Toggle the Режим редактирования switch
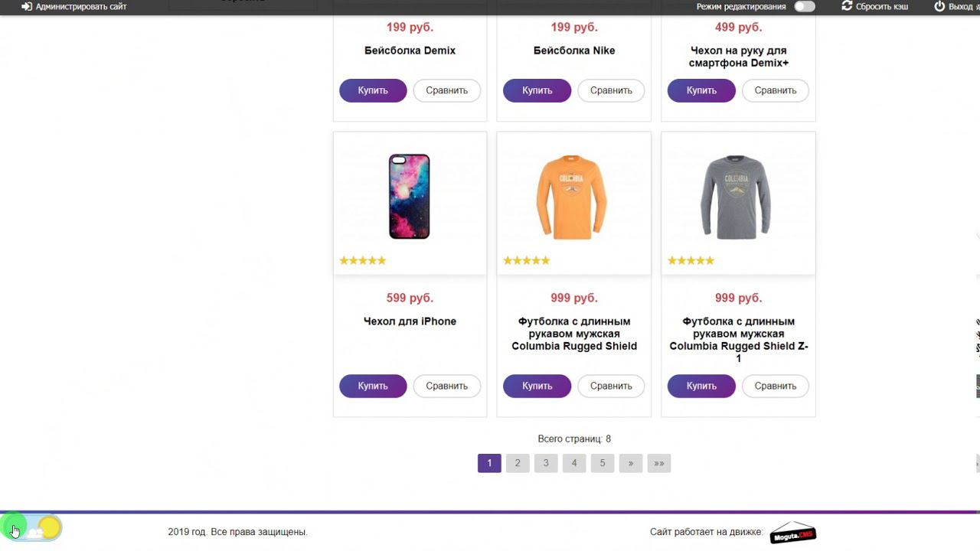This screenshot has height=551, width=980. click(805, 6)
